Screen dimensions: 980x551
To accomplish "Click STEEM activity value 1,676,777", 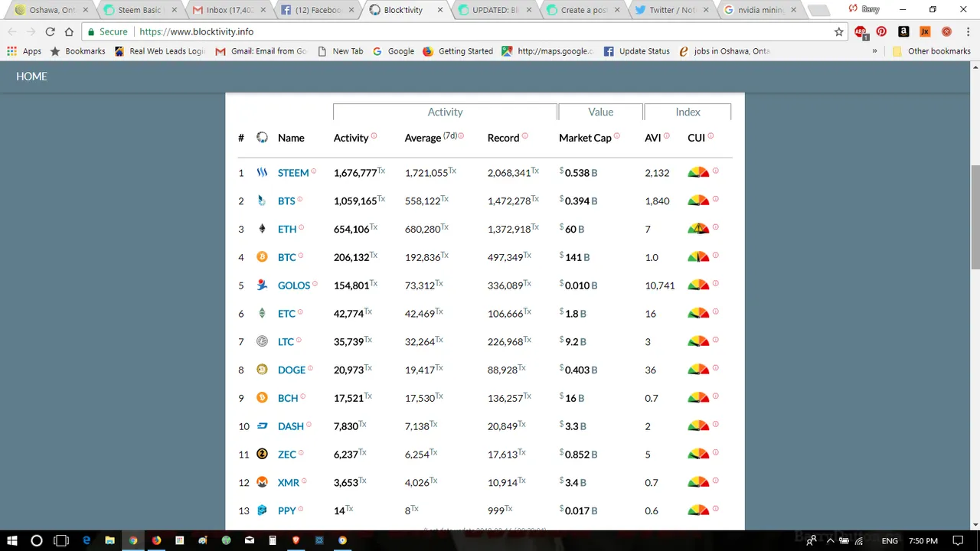I will click(x=355, y=173).
